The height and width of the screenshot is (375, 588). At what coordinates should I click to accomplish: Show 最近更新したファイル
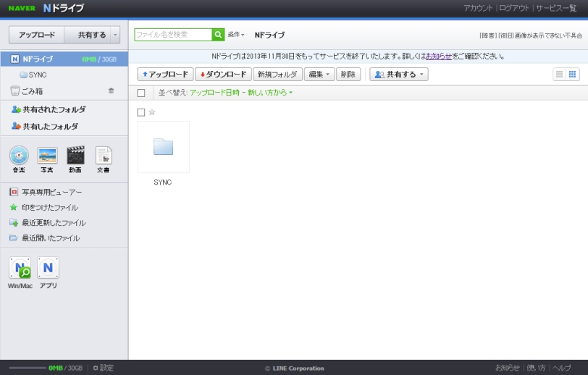coord(47,223)
